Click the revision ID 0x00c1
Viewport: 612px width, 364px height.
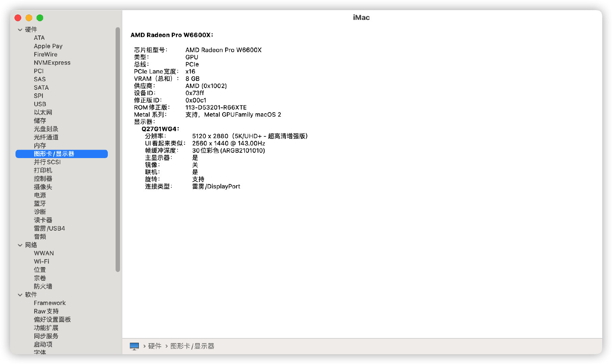tap(196, 100)
